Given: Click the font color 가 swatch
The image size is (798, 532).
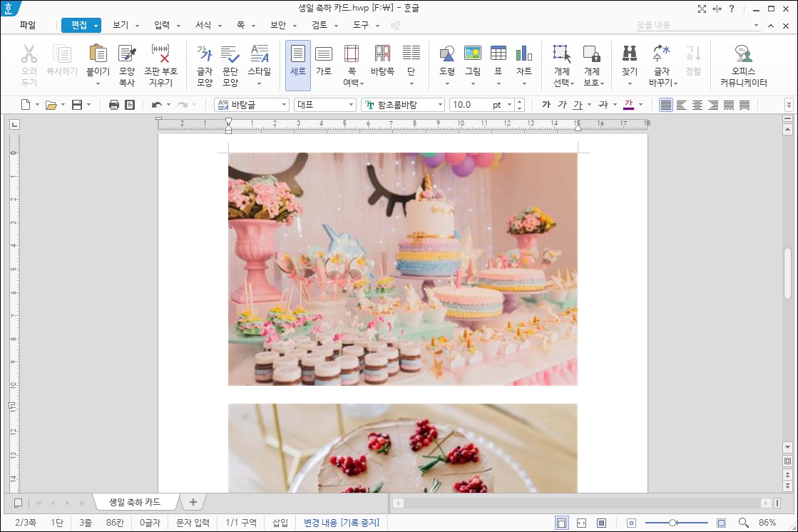Looking at the screenshot, I should coord(628,105).
